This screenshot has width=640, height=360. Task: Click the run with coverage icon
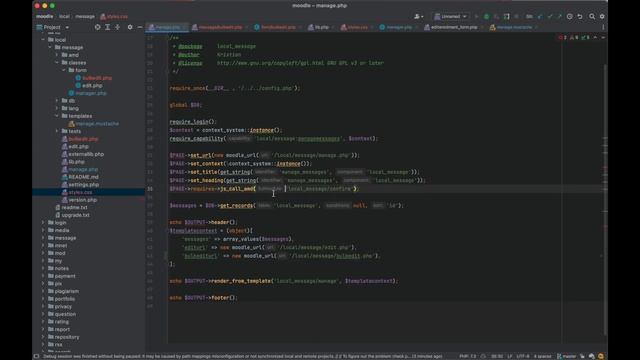click(x=496, y=16)
